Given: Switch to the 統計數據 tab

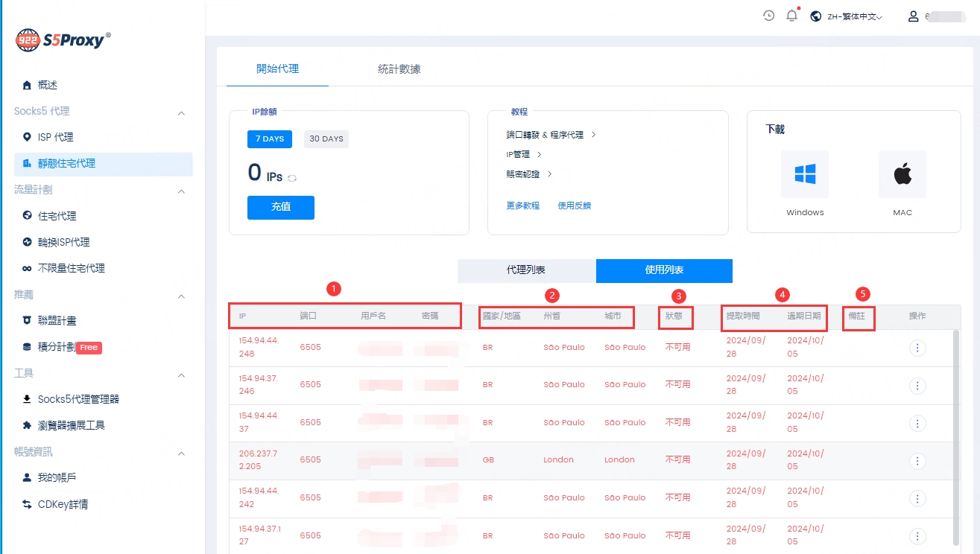Looking at the screenshot, I should coord(399,69).
